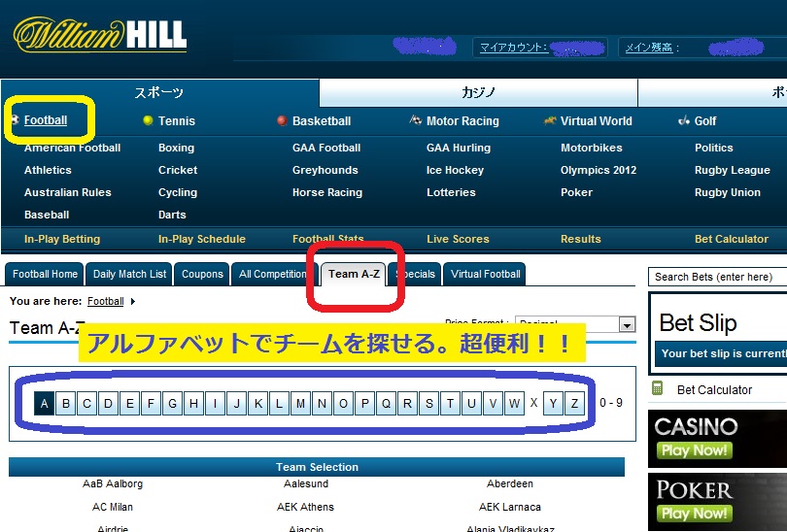The image size is (787, 532).
Task: Open Virtual World
Action: click(597, 120)
